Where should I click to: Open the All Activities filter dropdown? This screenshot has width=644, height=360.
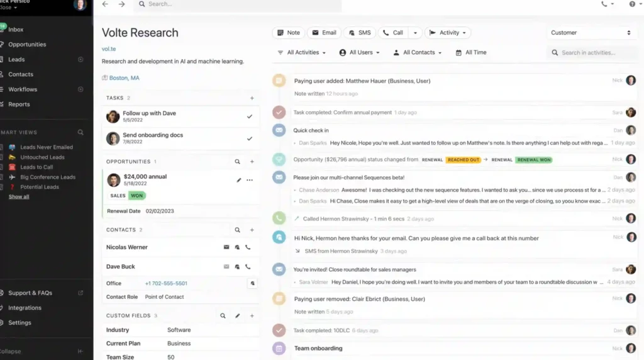(x=302, y=53)
